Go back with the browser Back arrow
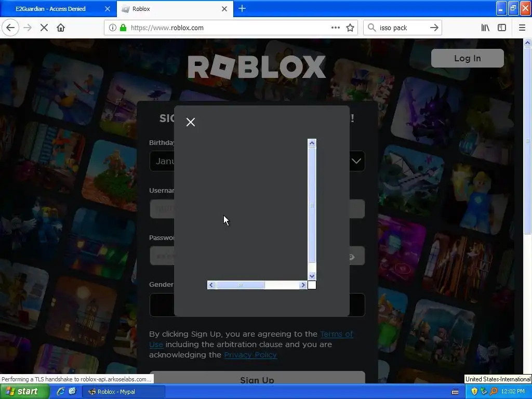 pyautogui.click(x=10, y=28)
